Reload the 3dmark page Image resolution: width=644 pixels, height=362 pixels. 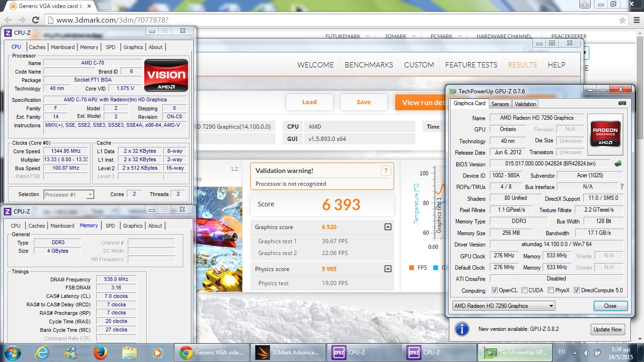point(35,20)
